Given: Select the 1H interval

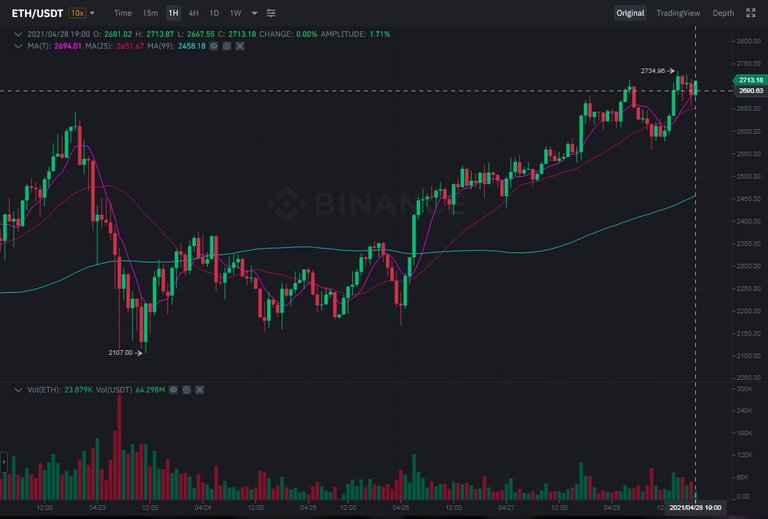Looking at the screenshot, I should click(x=173, y=13).
